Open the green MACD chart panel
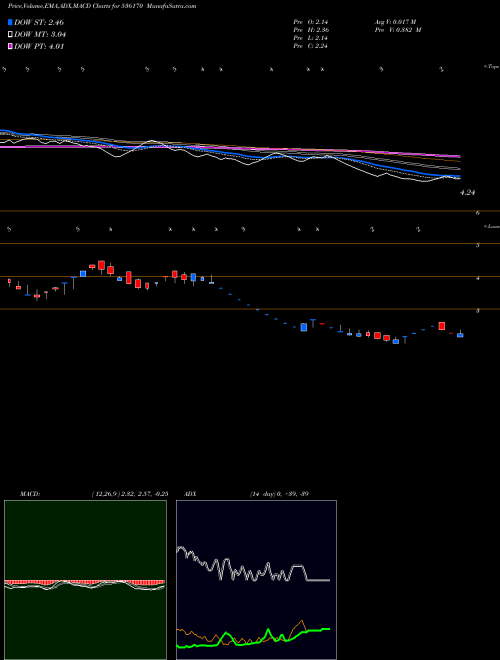The image size is (500, 660). 85,580
